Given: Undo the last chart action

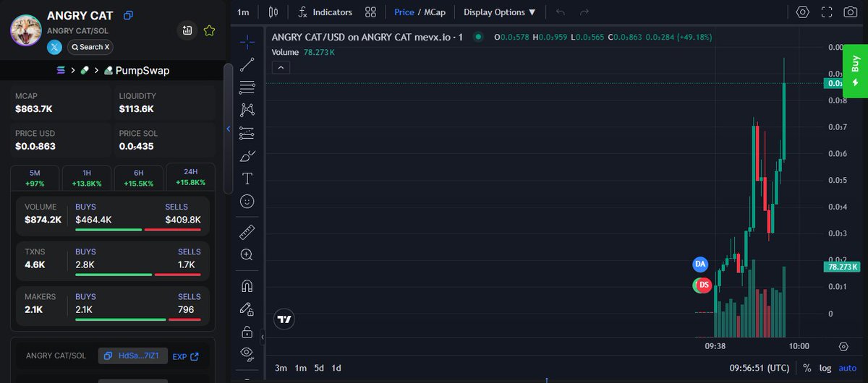Looking at the screenshot, I should [561, 12].
